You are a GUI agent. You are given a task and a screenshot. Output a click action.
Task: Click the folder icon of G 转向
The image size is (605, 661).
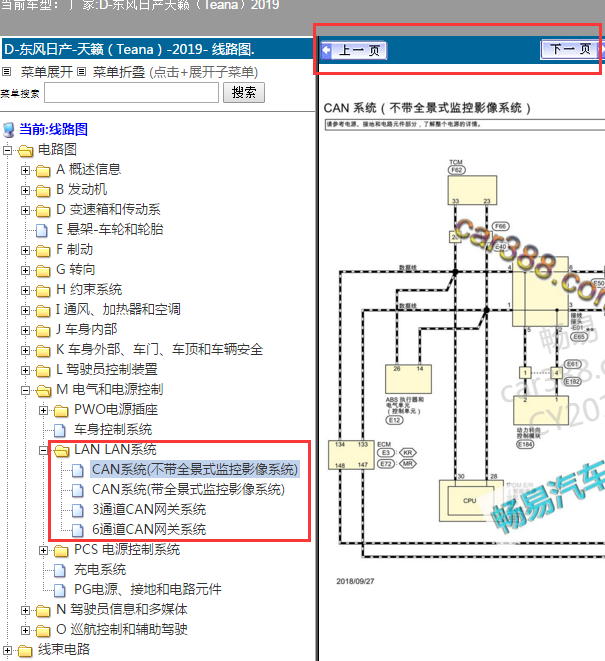[43, 271]
